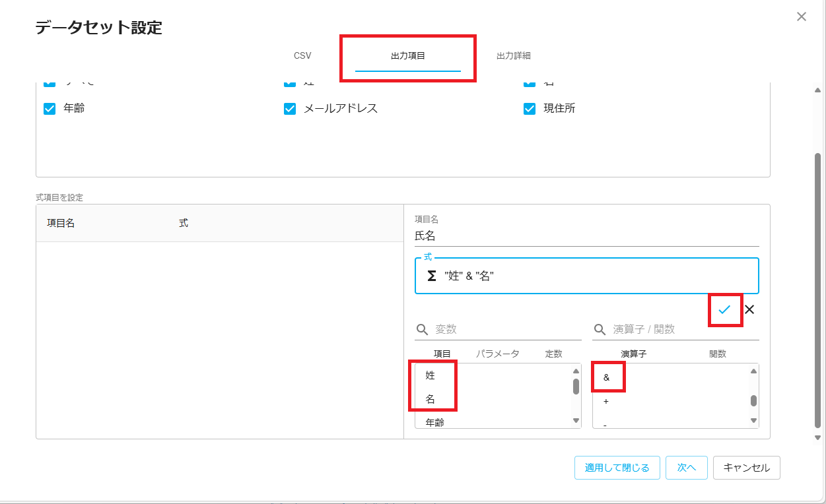Image resolution: width=826 pixels, height=504 pixels.
Task: Uncheck the 年齢 checkbox
Action: pyautogui.click(x=50, y=109)
